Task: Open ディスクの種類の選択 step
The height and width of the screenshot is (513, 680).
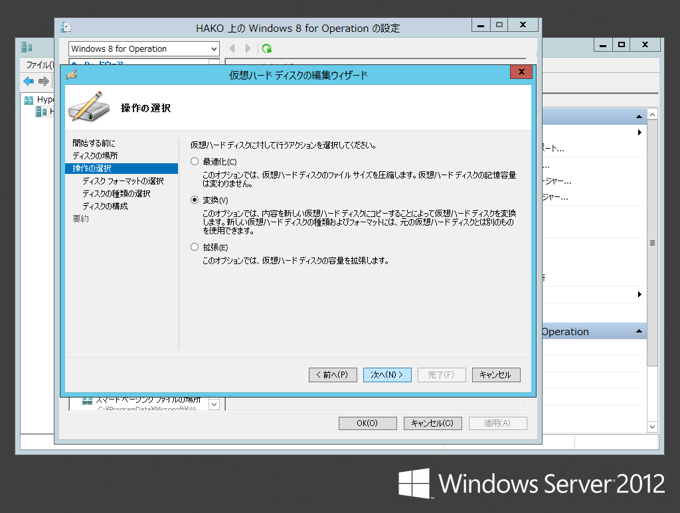Action: pos(116,193)
